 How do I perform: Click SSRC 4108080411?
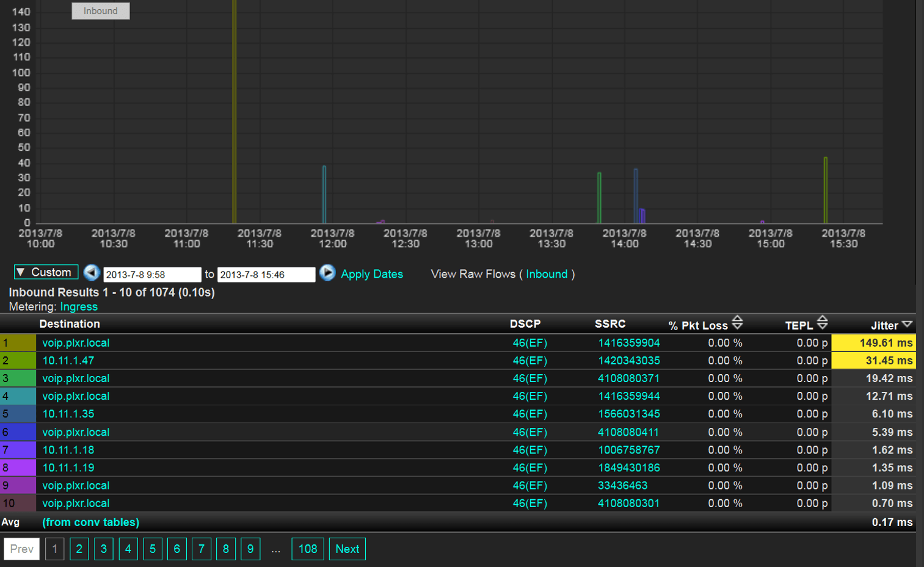(629, 432)
